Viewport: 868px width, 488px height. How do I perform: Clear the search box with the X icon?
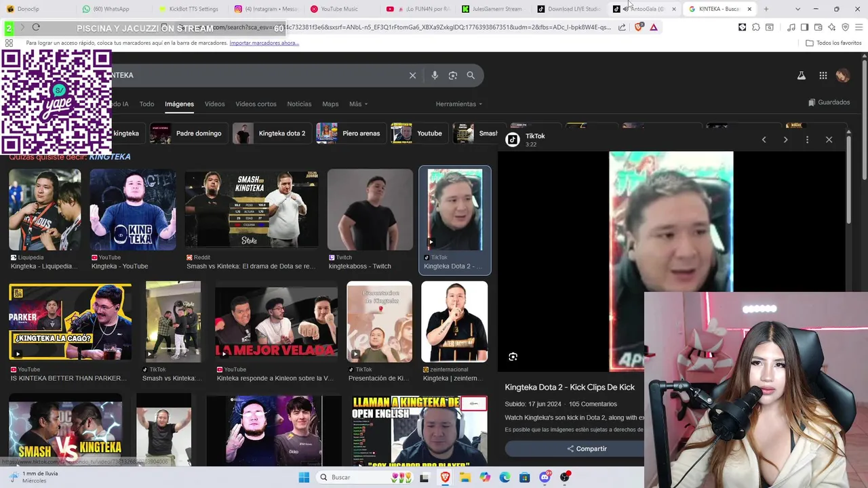tap(412, 75)
